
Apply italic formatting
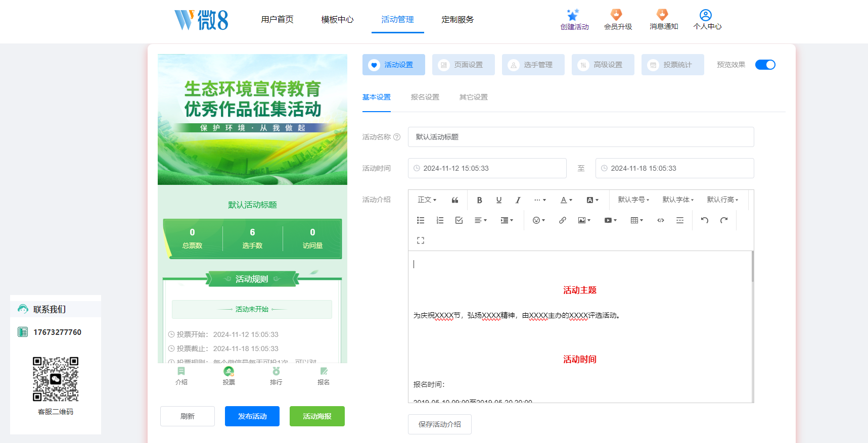518,200
